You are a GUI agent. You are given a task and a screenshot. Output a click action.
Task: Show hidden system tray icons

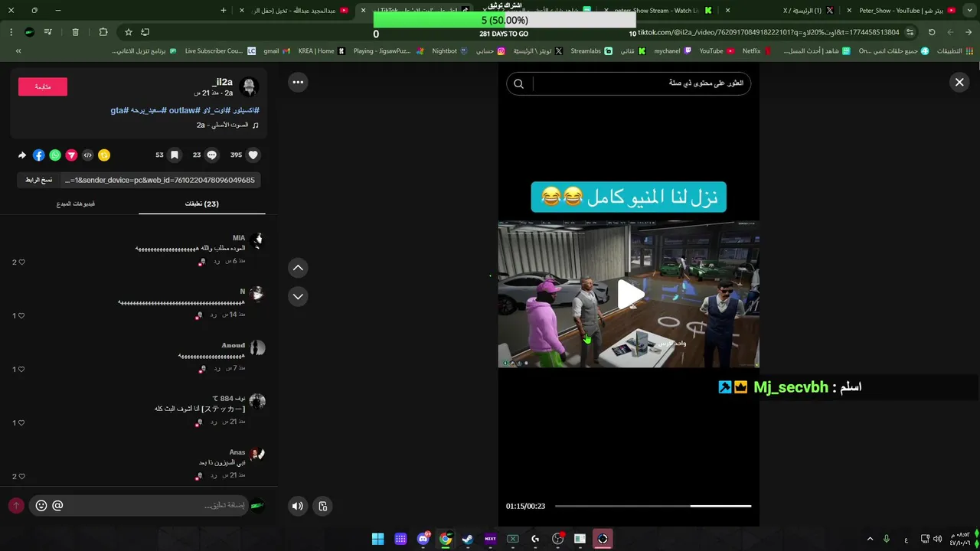pos(870,539)
